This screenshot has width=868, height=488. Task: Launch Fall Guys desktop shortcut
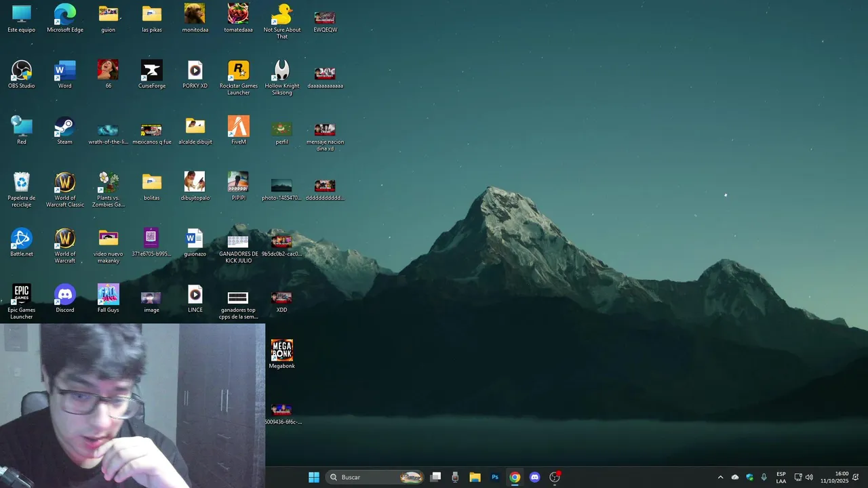coord(108,298)
